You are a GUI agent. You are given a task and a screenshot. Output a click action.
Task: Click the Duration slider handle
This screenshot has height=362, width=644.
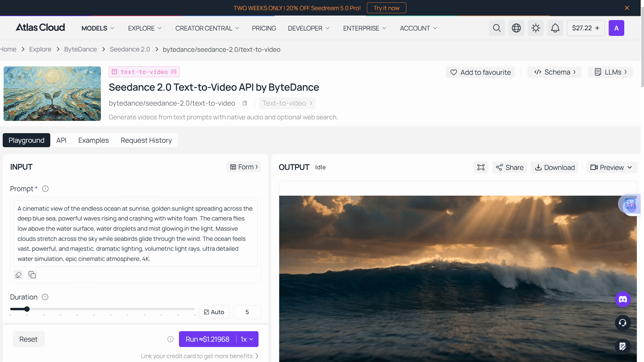coord(27,309)
